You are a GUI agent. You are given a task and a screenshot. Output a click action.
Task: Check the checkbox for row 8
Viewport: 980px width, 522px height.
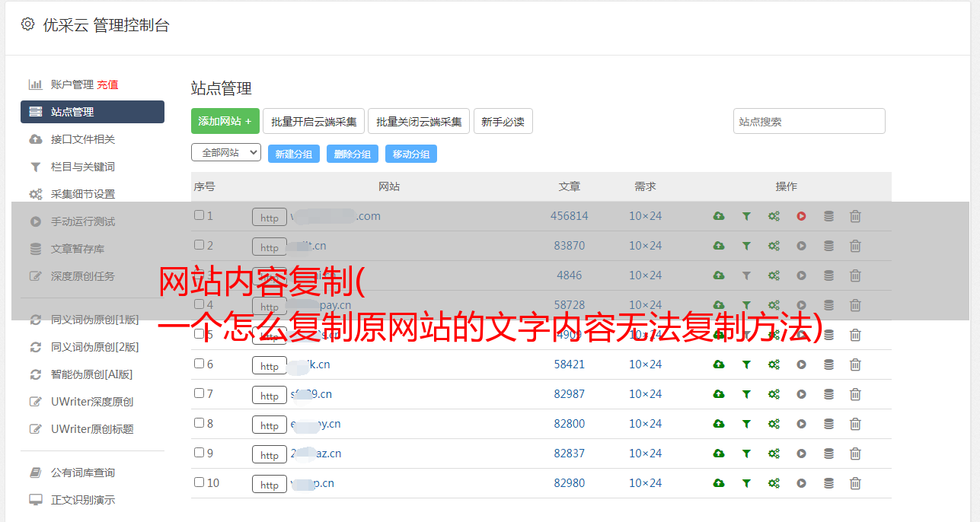click(x=199, y=423)
